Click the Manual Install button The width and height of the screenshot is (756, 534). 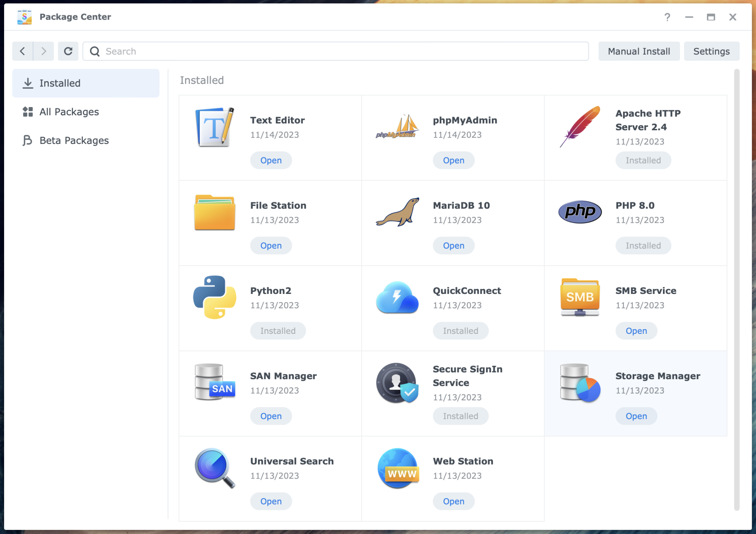tap(639, 51)
